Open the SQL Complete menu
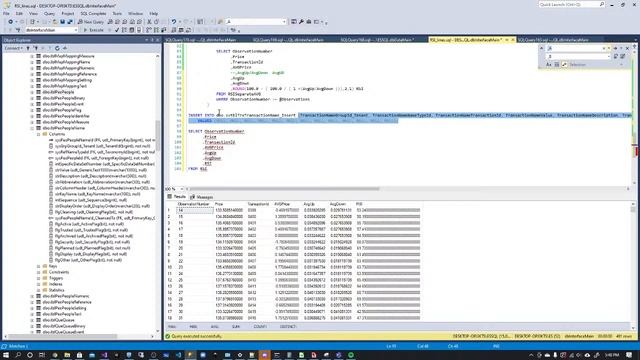Screen dimensions: 640x360 [x=93, y=13]
